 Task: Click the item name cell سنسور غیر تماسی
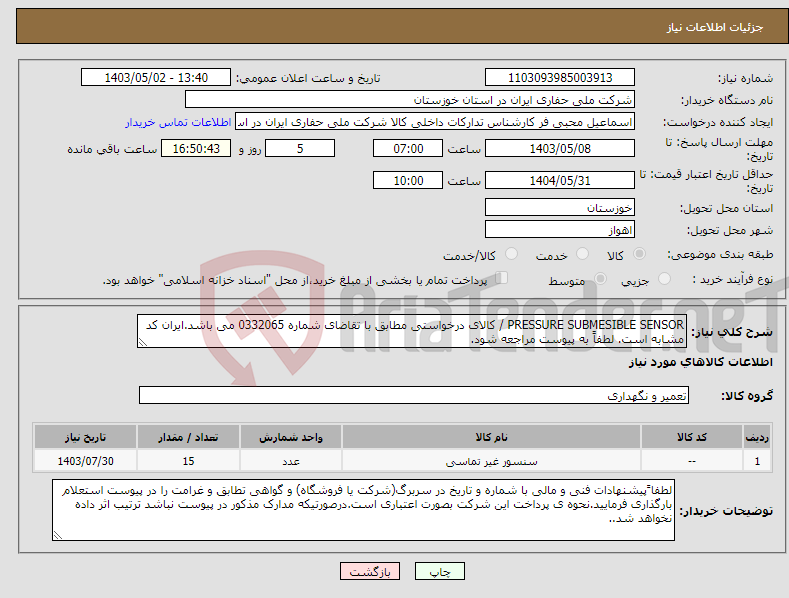[491, 461]
